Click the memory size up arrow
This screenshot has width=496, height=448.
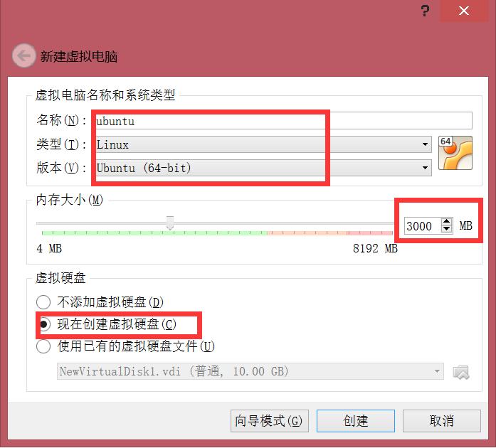tap(446, 221)
